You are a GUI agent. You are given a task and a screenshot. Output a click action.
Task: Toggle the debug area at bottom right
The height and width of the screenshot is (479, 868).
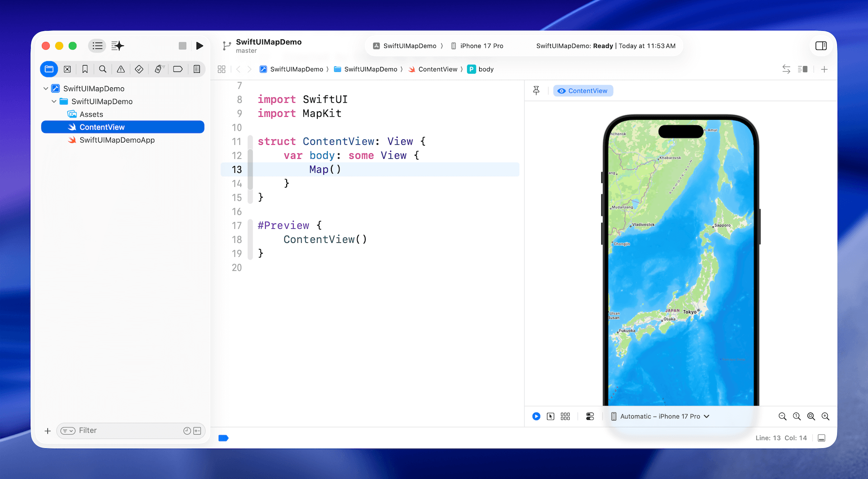pyautogui.click(x=822, y=438)
